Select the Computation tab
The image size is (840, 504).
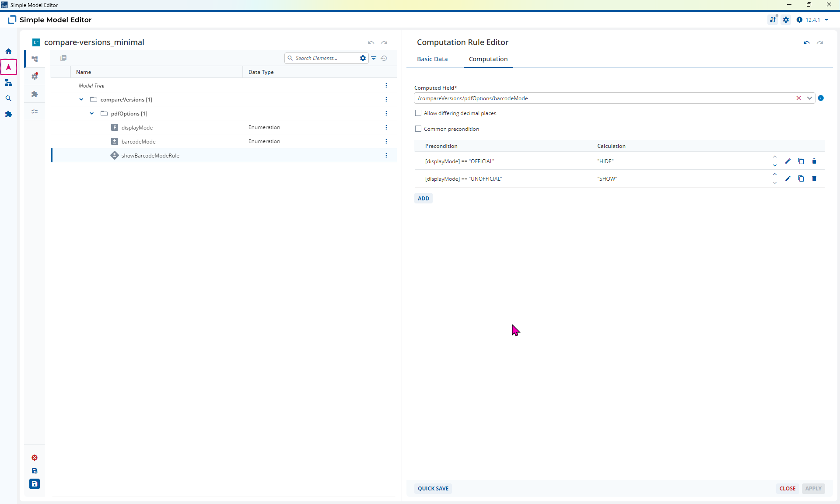click(x=488, y=59)
